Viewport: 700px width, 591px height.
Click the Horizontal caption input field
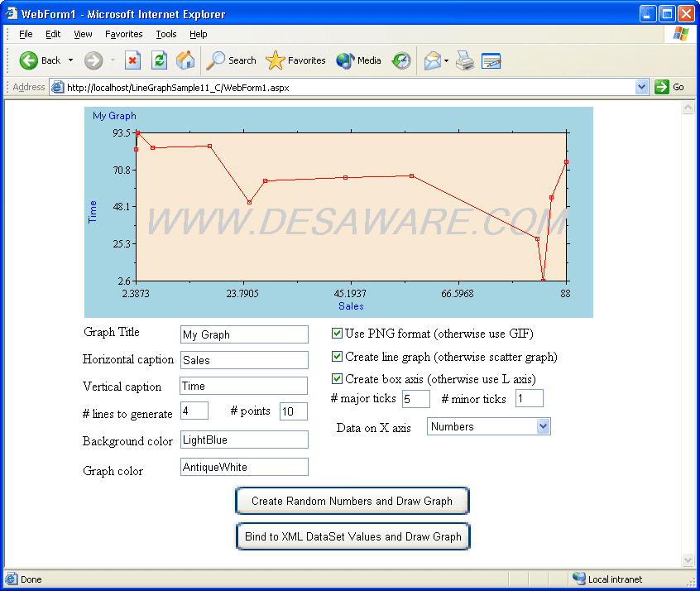tap(244, 360)
